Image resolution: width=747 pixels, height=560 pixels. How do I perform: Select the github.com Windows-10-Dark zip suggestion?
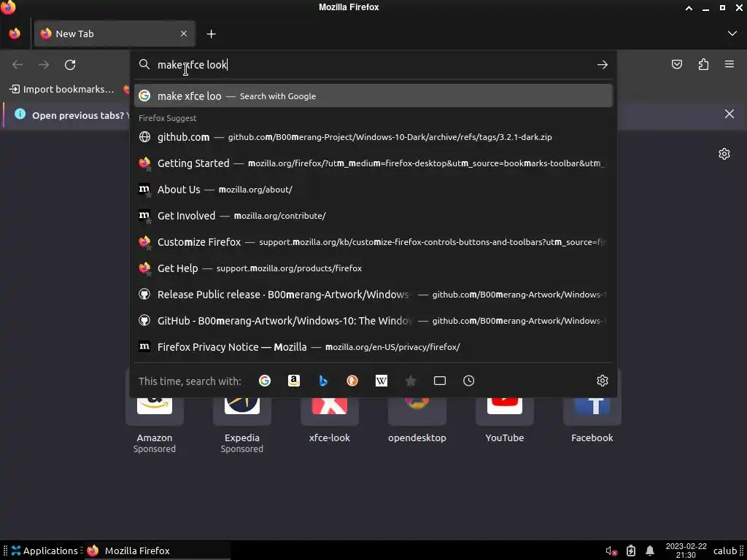click(x=373, y=137)
